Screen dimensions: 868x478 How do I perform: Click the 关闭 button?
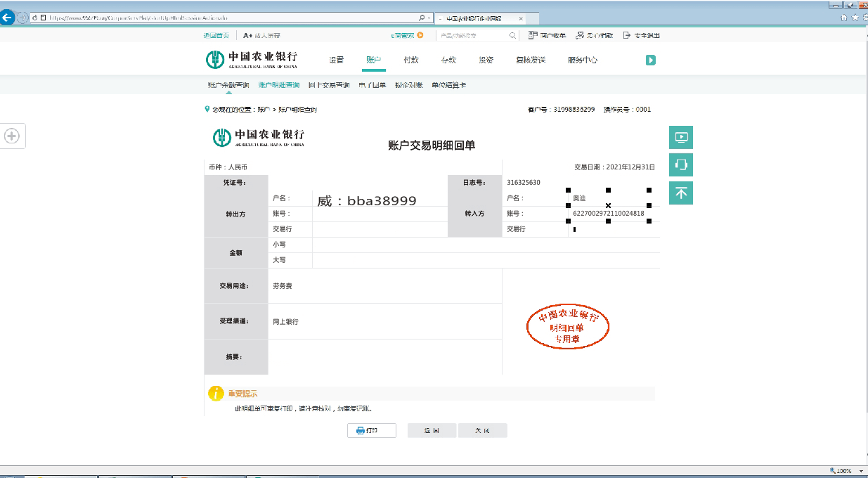click(x=482, y=430)
